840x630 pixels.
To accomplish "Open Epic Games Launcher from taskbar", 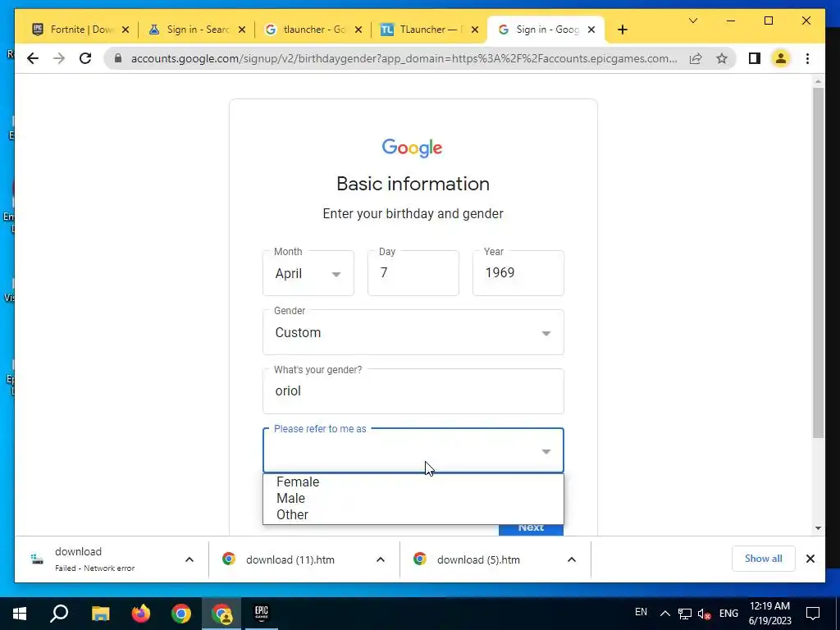I will (x=262, y=614).
